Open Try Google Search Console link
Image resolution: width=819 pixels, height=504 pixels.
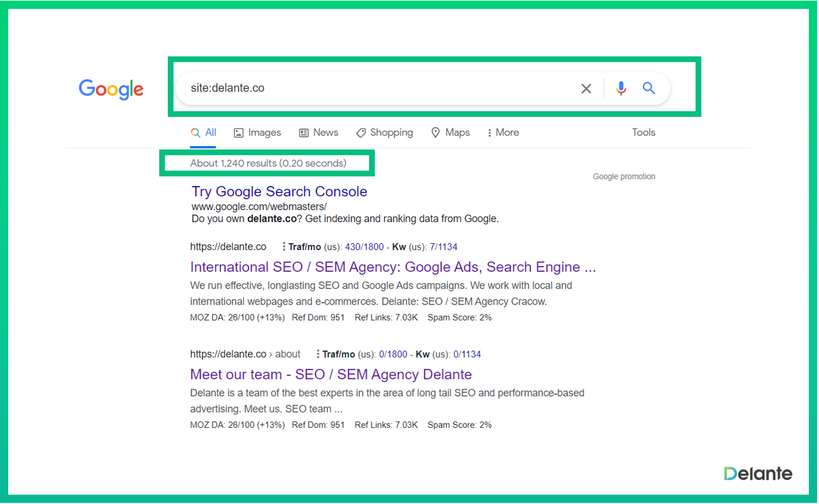(x=280, y=192)
